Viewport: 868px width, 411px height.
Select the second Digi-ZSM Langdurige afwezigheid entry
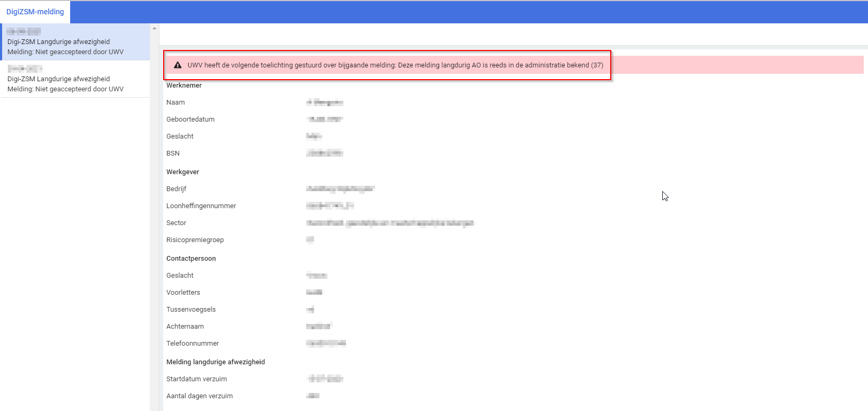pos(74,79)
